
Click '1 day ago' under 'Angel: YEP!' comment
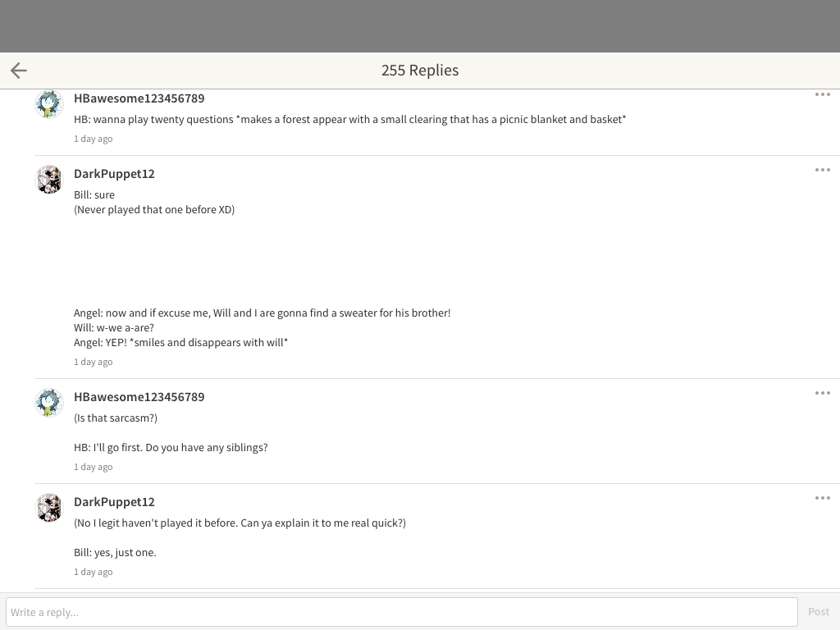(94, 362)
